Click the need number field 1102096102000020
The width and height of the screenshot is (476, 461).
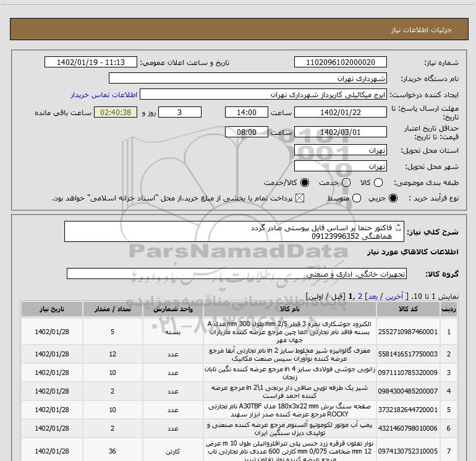340,62
